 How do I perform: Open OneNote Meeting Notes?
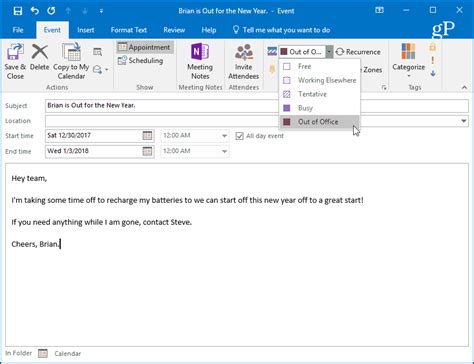pos(200,62)
